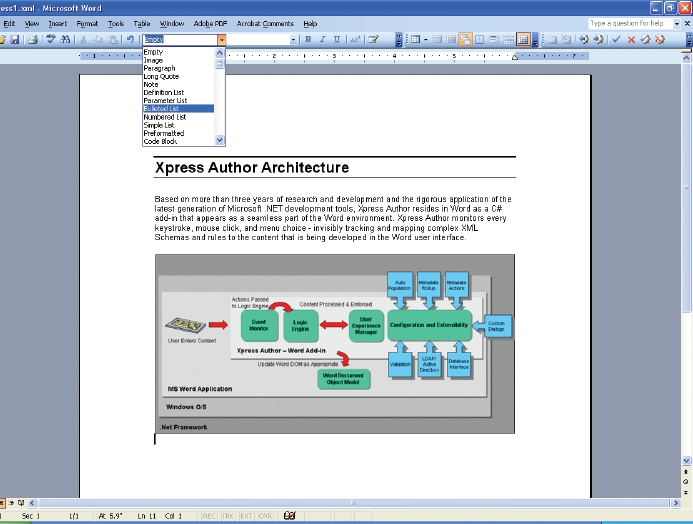The image size is (693, 524).
Task: Open the Edit menu
Action: point(9,24)
